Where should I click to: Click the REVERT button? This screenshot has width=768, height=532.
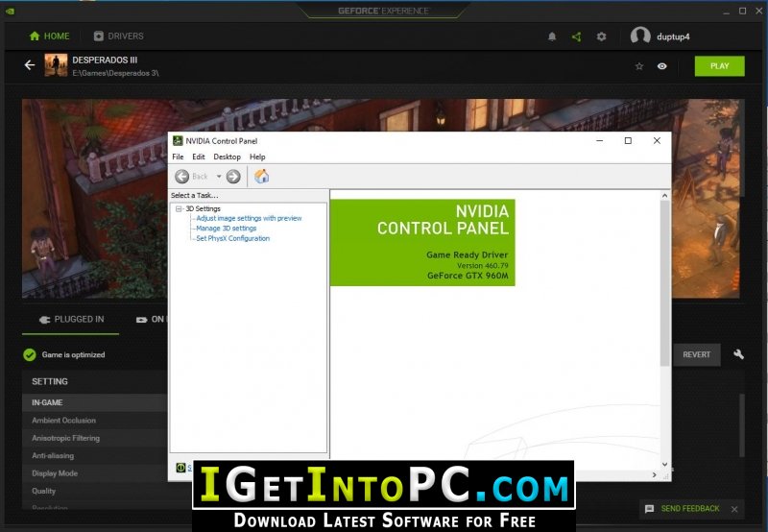coord(696,354)
